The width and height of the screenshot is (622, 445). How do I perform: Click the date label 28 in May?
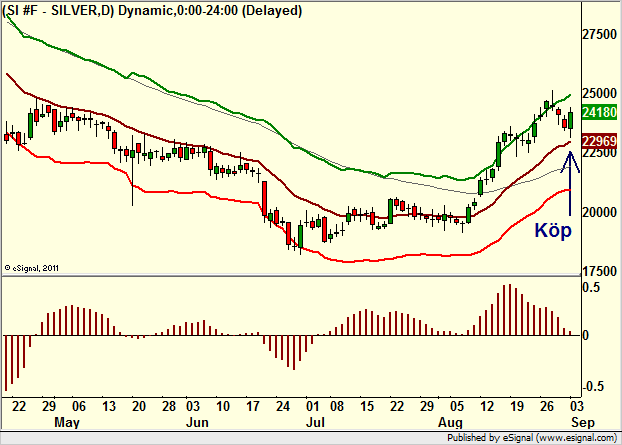coord(169,406)
